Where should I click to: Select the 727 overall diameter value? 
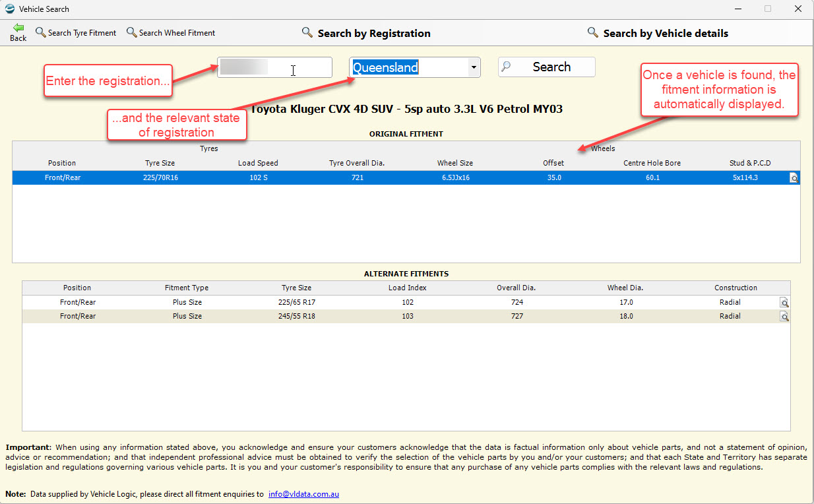(x=517, y=316)
